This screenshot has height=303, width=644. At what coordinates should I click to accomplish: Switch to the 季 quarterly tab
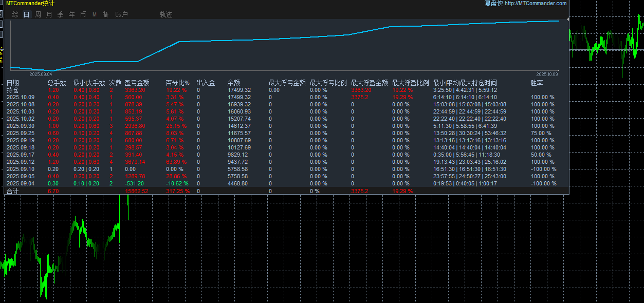[x=61, y=15]
